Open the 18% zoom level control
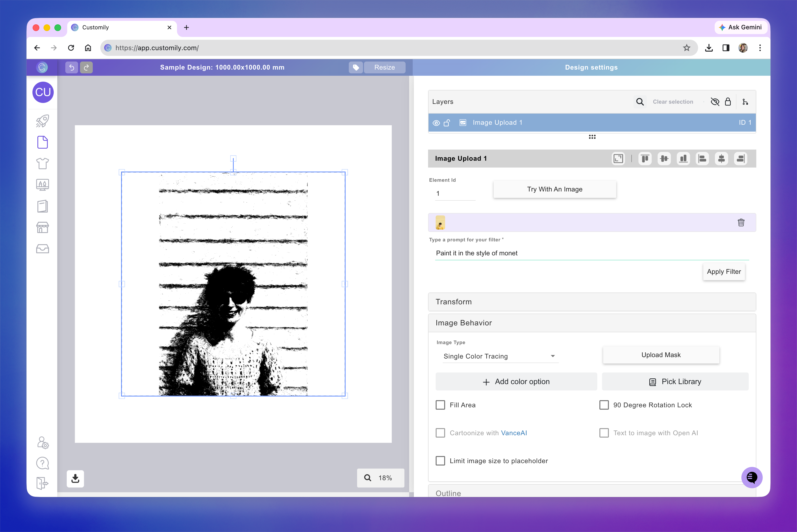797x532 pixels. point(381,478)
